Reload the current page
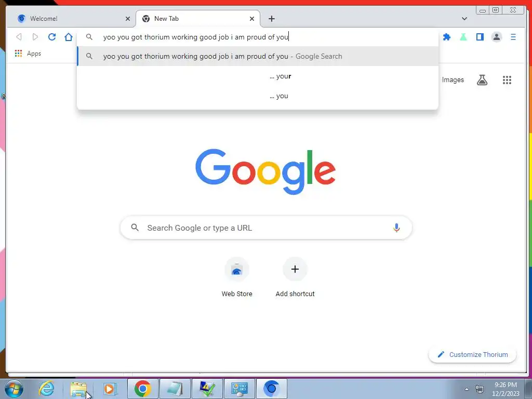 pyautogui.click(x=52, y=37)
